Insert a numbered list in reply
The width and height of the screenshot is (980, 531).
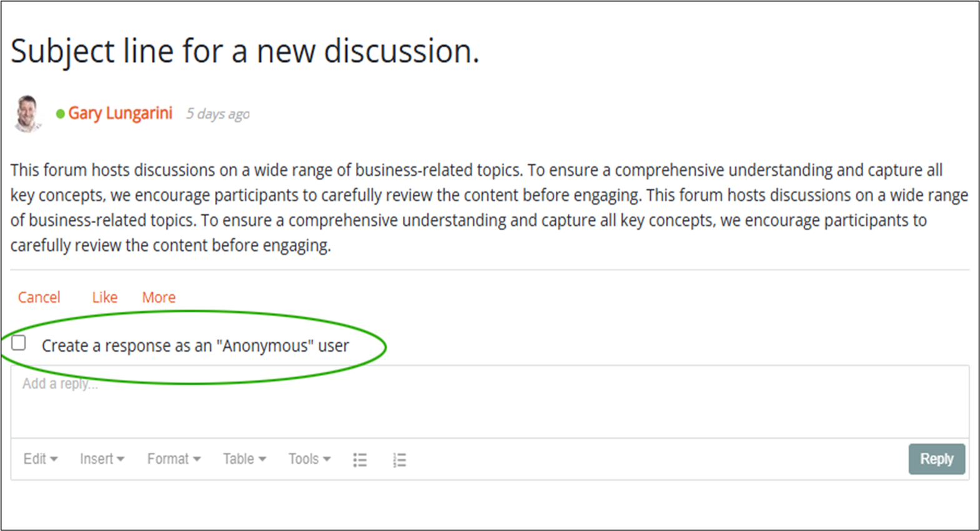coord(399,460)
